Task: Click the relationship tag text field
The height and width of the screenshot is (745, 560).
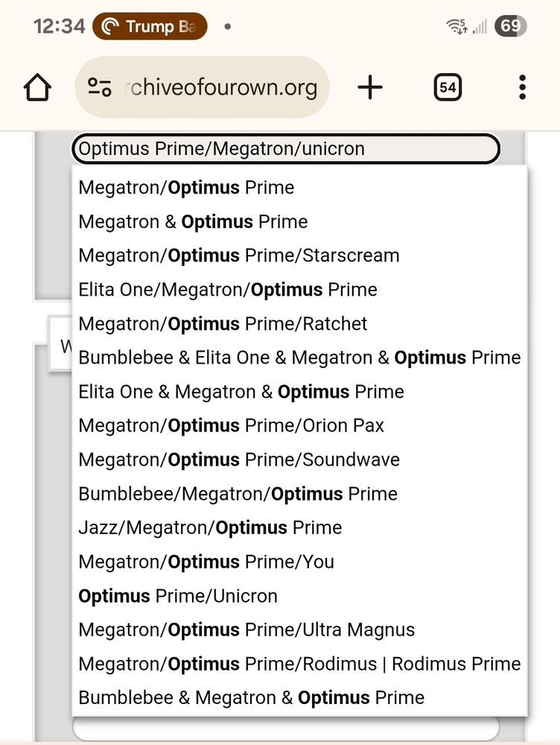Action: coord(285,148)
